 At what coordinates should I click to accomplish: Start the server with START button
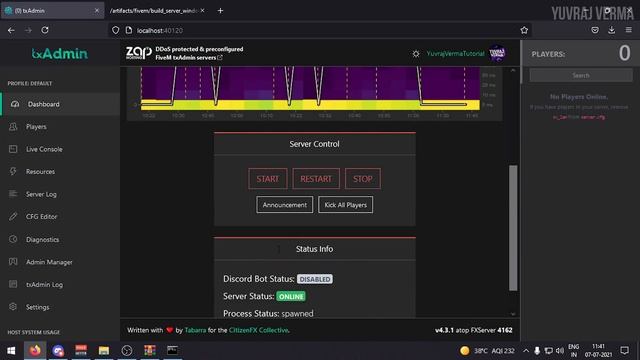click(268, 179)
